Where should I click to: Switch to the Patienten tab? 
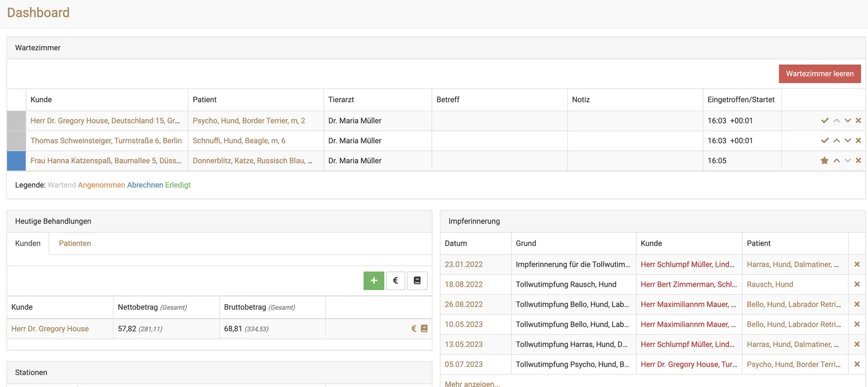(x=75, y=244)
